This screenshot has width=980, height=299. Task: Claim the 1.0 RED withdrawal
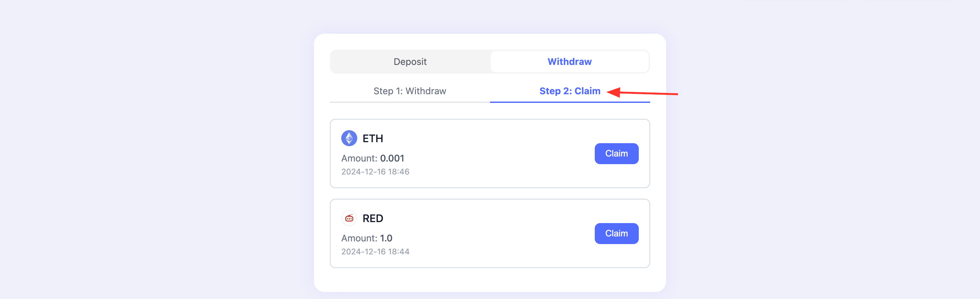click(616, 233)
